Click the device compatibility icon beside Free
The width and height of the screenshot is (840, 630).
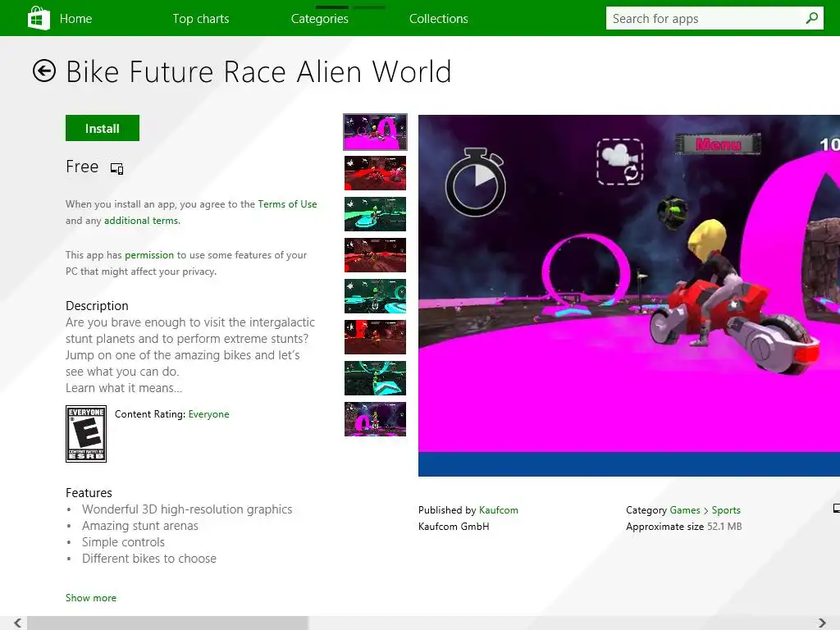(x=116, y=168)
